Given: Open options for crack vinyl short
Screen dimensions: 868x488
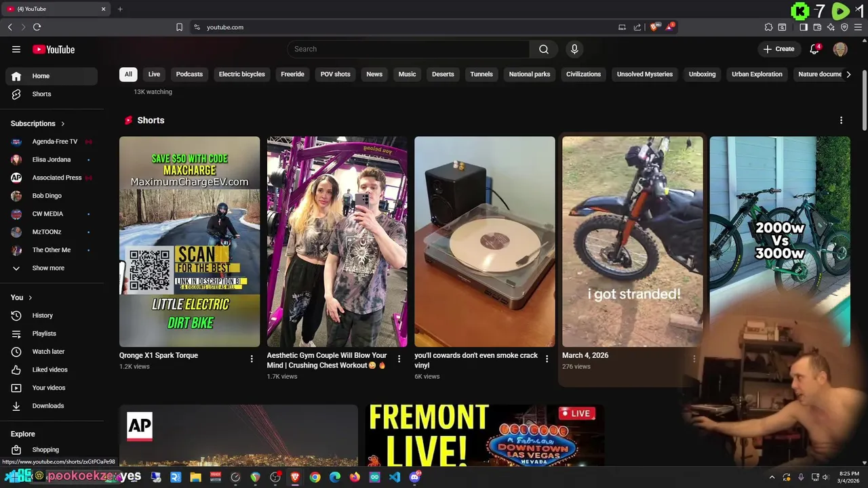Looking at the screenshot, I should click(x=547, y=359).
